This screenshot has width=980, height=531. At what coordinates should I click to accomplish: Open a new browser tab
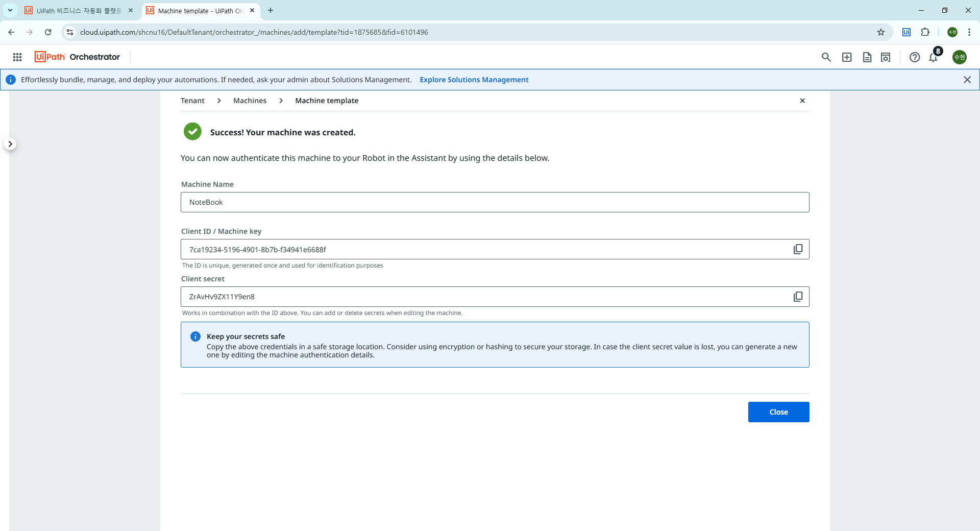[271, 10]
